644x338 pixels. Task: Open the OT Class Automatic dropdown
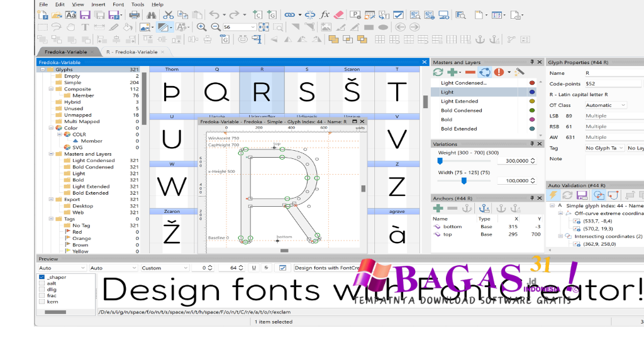(606, 105)
